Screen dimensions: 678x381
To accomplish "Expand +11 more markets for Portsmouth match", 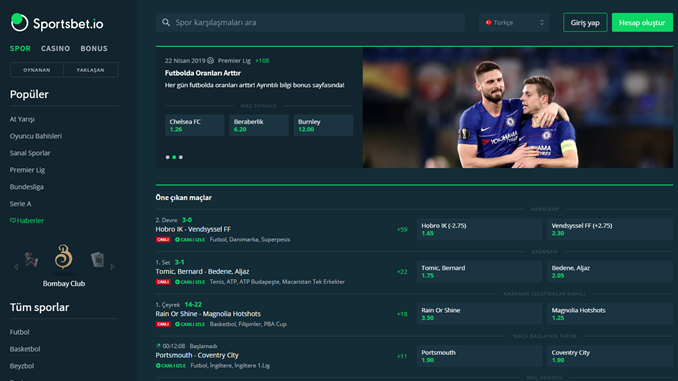I will [x=402, y=357].
